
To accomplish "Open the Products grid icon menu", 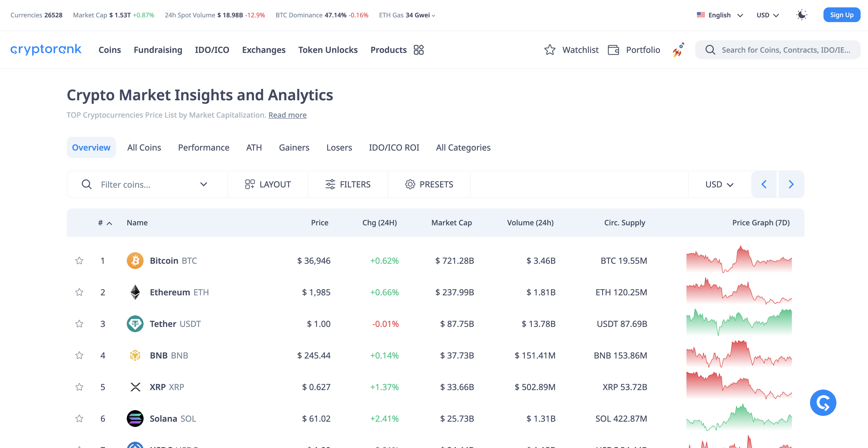I will pyautogui.click(x=418, y=50).
